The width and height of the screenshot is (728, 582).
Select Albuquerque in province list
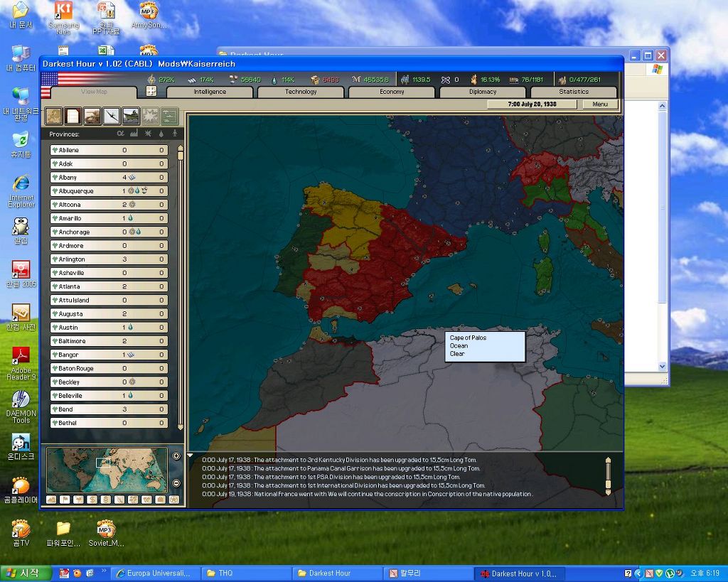point(109,190)
